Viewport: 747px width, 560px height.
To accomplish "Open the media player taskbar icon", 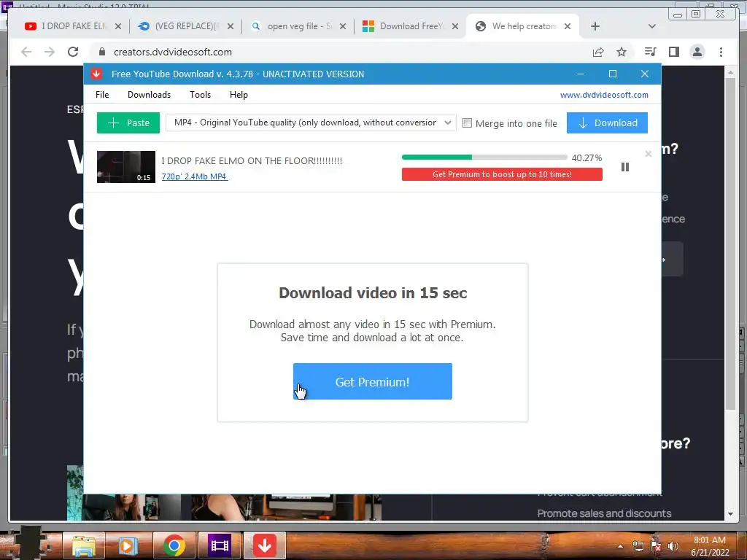I will point(127,545).
